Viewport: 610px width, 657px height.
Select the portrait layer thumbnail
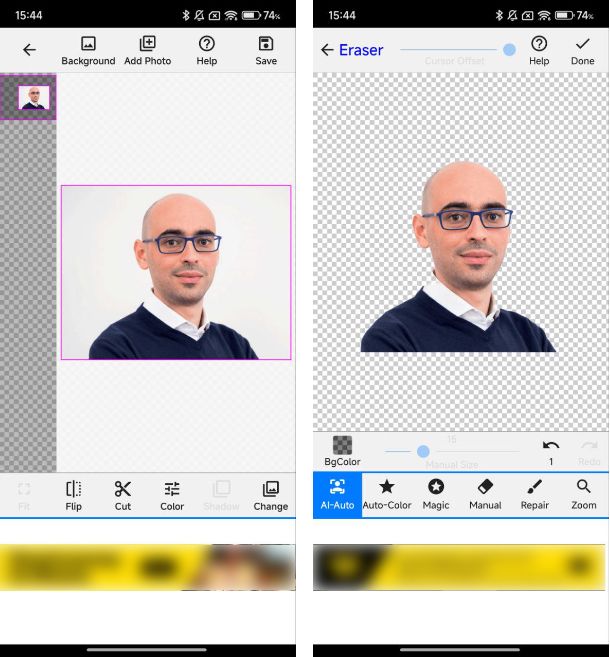pos(34,97)
